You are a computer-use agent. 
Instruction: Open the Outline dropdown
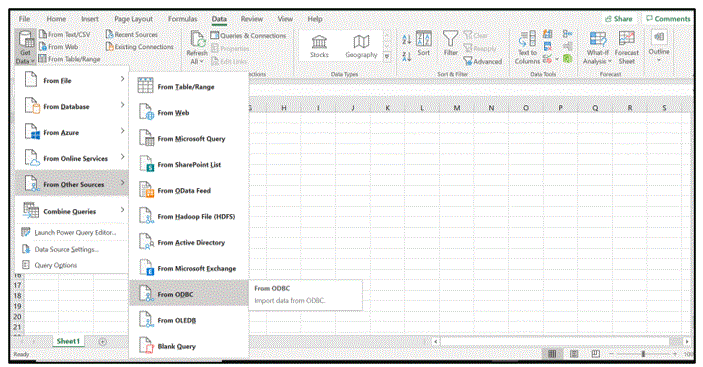[x=659, y=46]
